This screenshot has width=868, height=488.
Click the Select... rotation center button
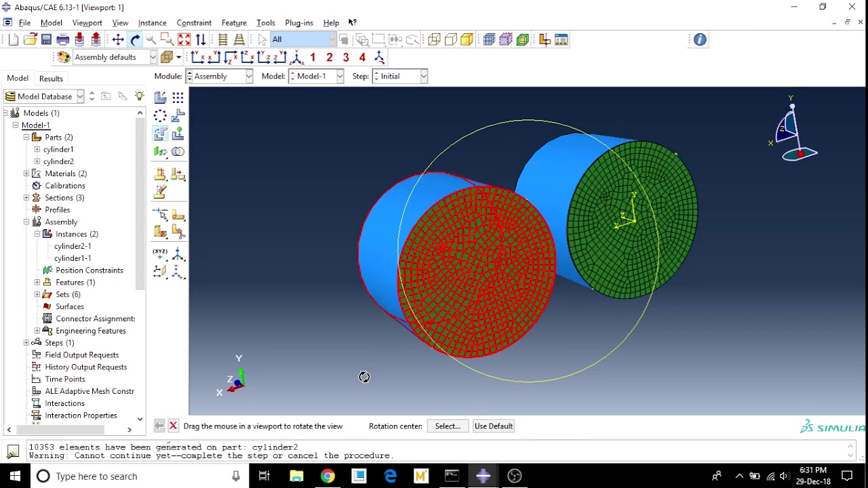point(448,426)
